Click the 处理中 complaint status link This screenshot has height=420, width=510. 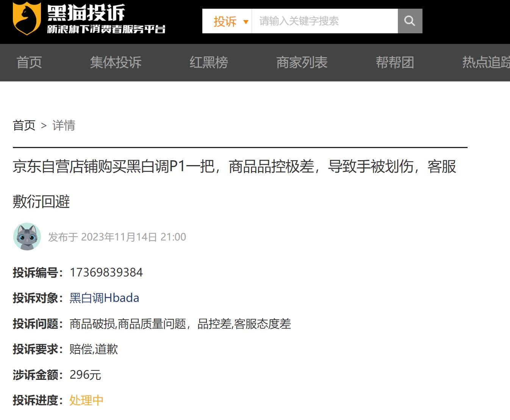coord(86,400)
